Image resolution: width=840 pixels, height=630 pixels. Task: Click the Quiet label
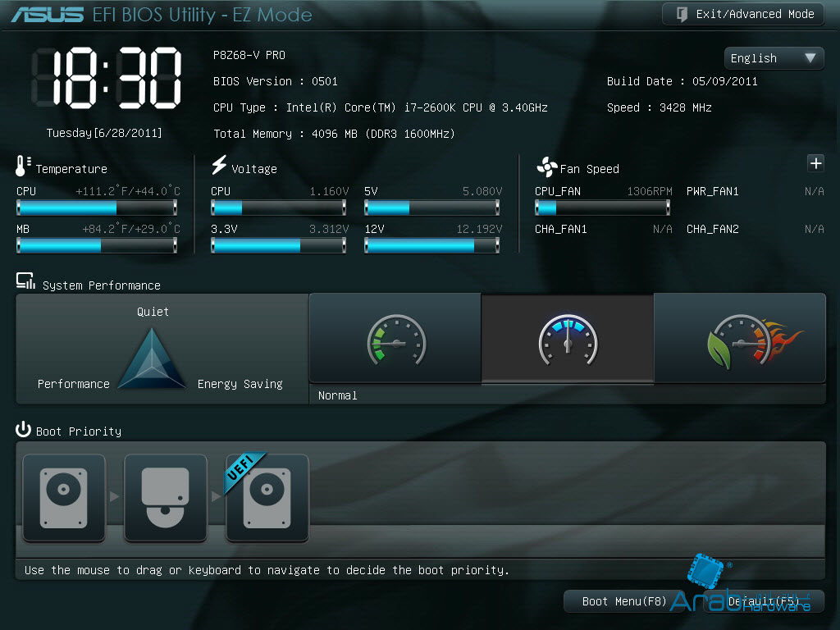point(153,312)
